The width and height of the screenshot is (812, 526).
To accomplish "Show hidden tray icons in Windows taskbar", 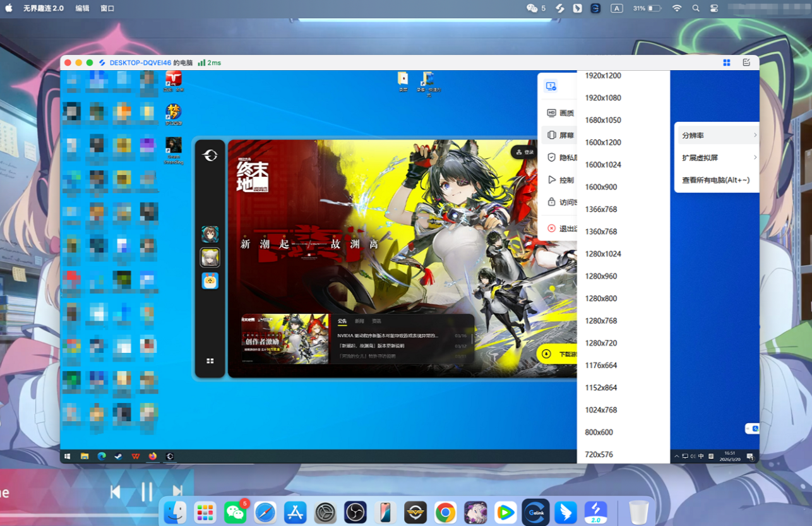I will [676, 456].
